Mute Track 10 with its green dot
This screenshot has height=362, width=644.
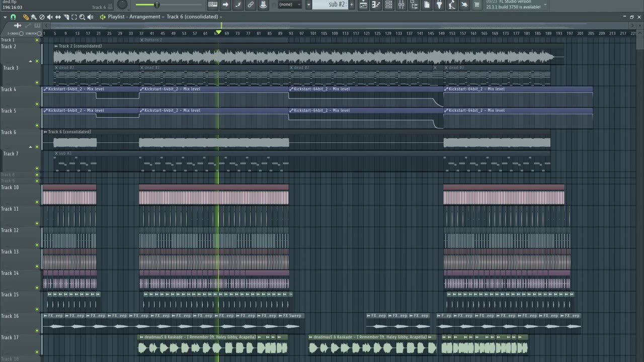click(37, 202)
